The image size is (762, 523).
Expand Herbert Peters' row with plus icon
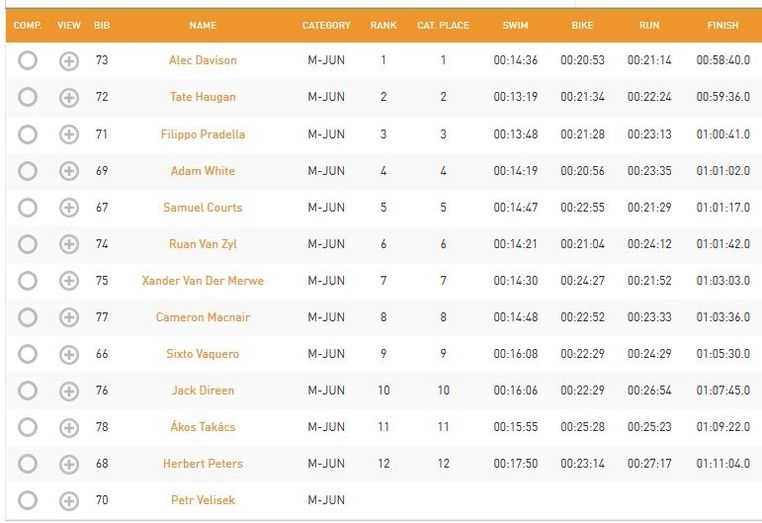point(69,464)
